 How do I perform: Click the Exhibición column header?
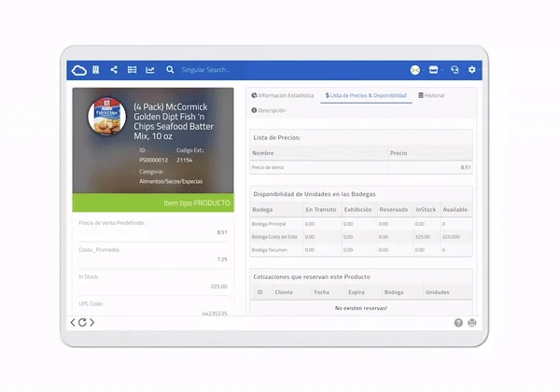357,210
